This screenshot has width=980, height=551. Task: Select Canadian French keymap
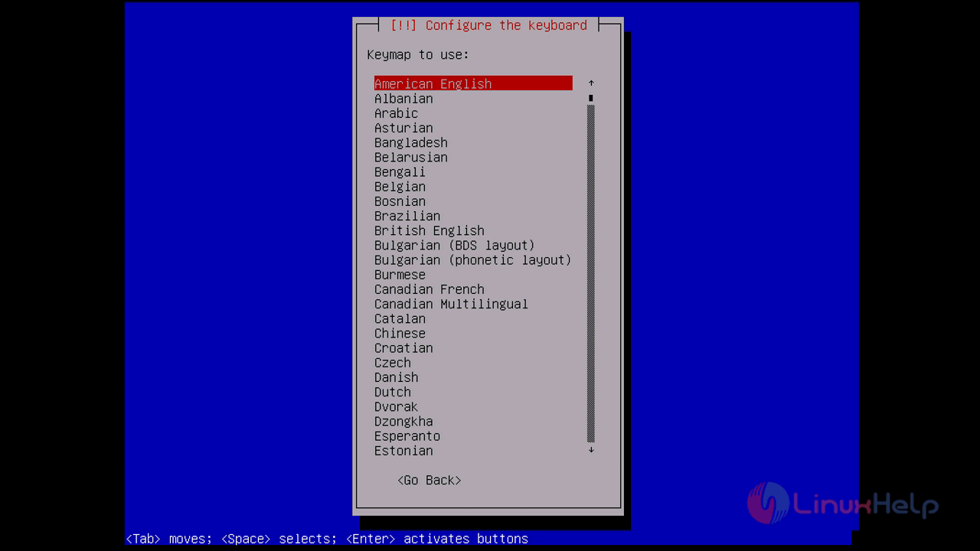point(430,289)
